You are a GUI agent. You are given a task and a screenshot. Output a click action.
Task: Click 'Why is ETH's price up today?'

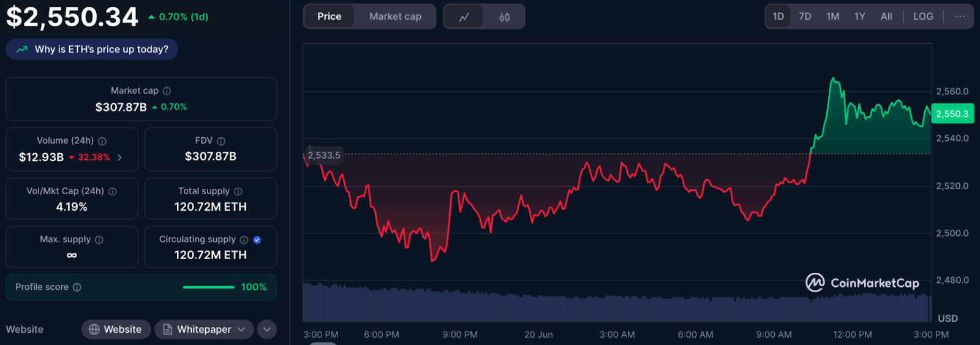click(92, 50)
